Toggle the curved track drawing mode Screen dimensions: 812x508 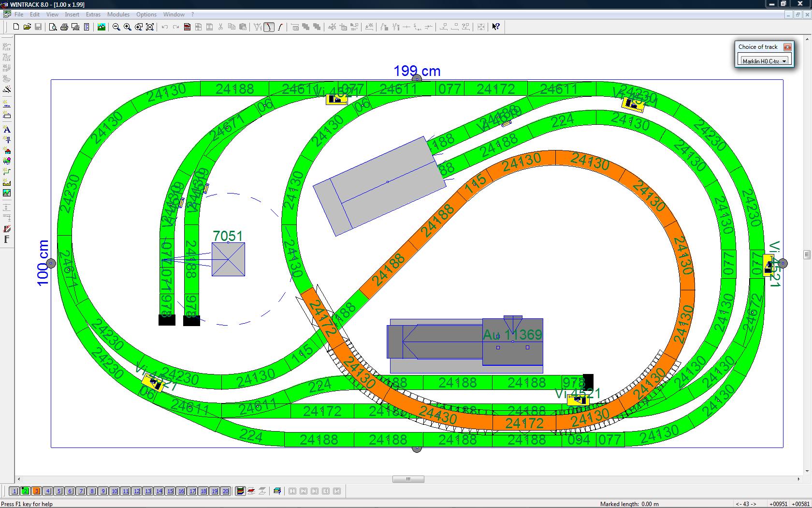pos(269,27)
